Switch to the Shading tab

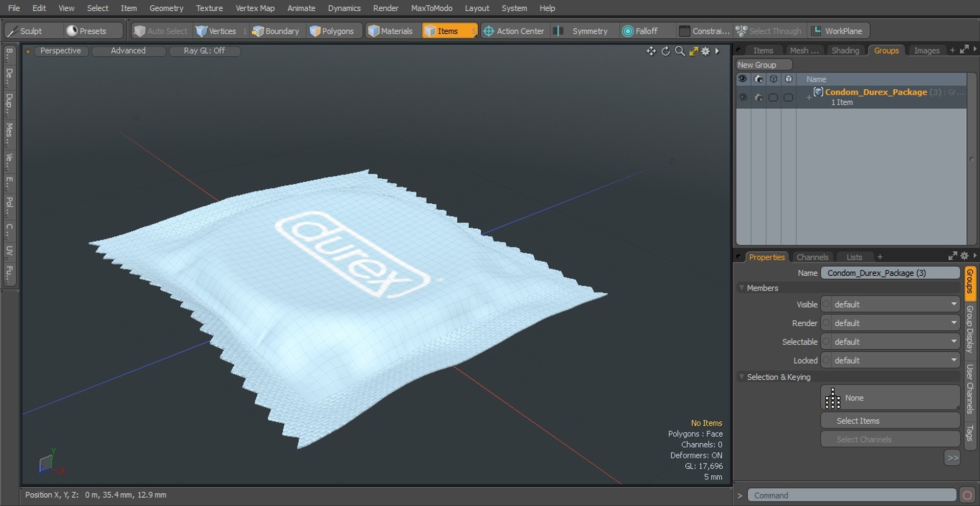(845, 51)
